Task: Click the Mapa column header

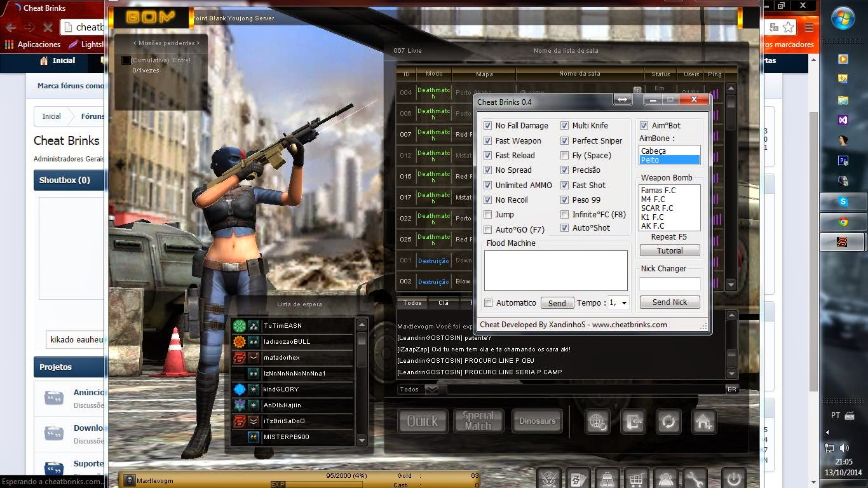Action: pos(484,74)
